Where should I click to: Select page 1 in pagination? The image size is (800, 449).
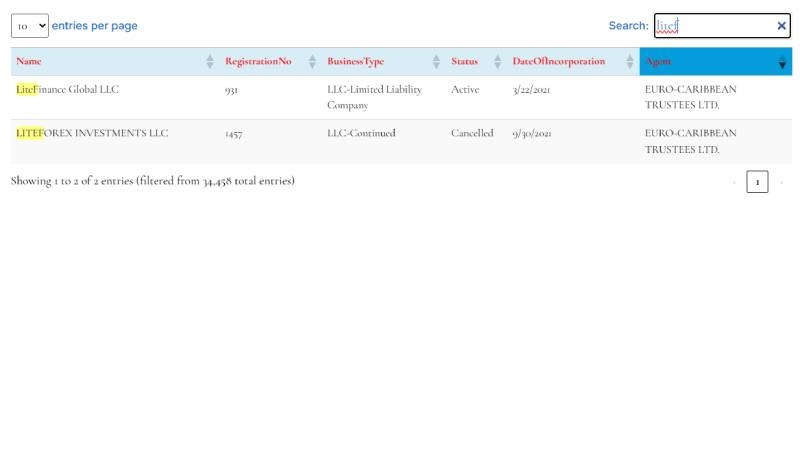[x=757, y=182]
